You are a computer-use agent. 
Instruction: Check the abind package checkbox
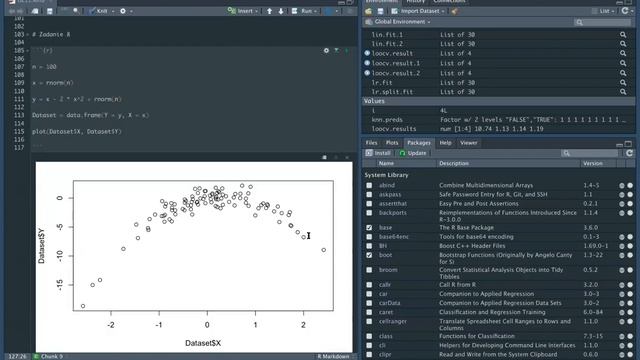(x=369, y=185)
